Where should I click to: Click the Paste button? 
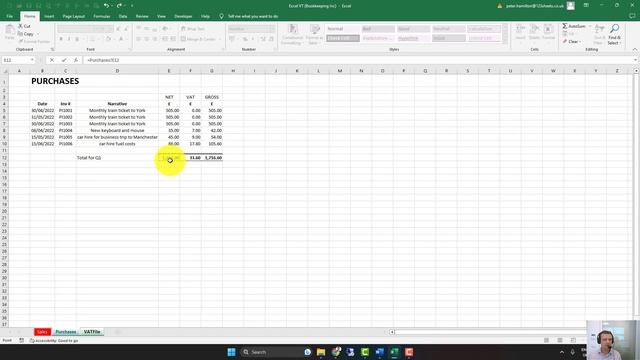point(10,32)
